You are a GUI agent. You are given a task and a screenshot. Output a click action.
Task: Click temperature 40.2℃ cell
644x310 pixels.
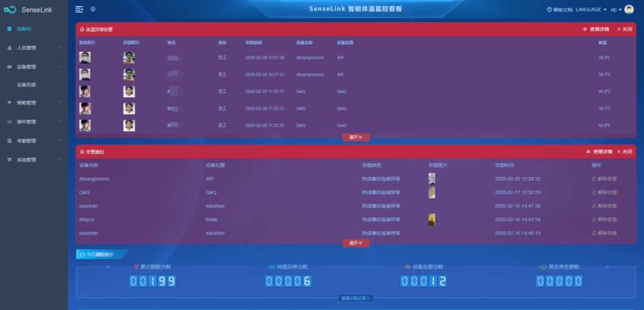(x=604, y=92)
